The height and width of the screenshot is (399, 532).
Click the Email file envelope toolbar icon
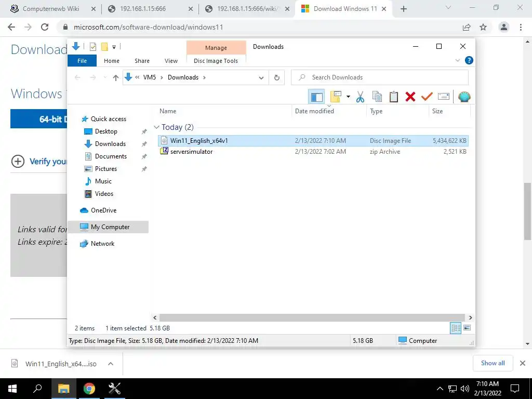pos(444,97)
